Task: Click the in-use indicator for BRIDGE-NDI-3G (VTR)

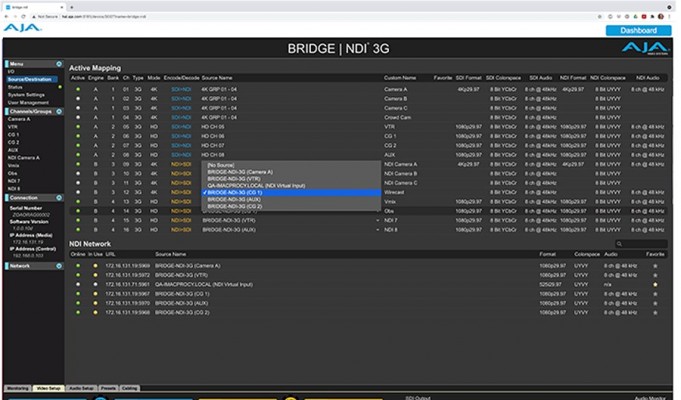Action: pos(95,275)
